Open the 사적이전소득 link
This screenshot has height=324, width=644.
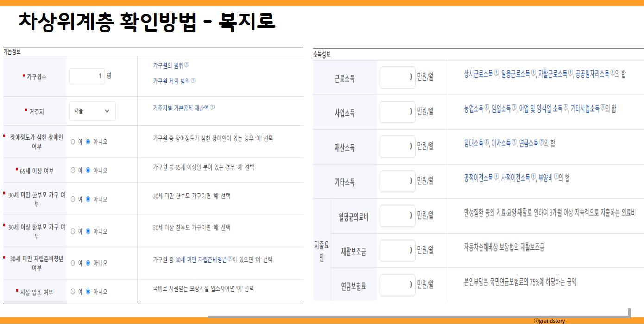515,178
